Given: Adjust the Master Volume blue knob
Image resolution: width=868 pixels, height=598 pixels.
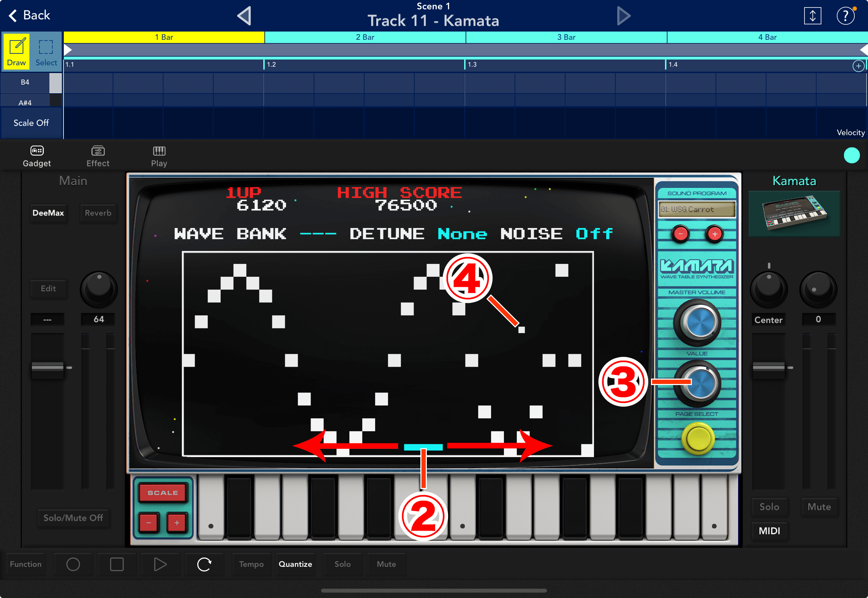Looking at the screenshot, I should pos(698,323).
